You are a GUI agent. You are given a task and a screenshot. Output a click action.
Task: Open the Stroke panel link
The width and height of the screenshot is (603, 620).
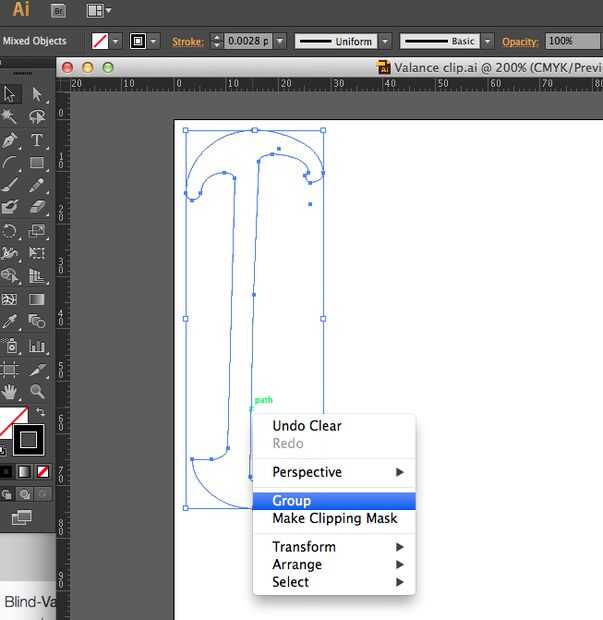click(x=186, y=41)
